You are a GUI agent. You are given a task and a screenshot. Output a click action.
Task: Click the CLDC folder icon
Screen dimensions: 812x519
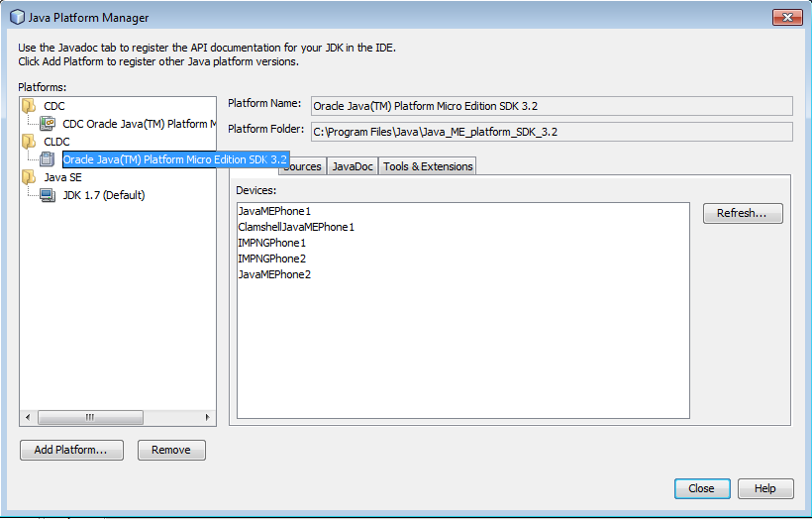[x=29, y=142]
